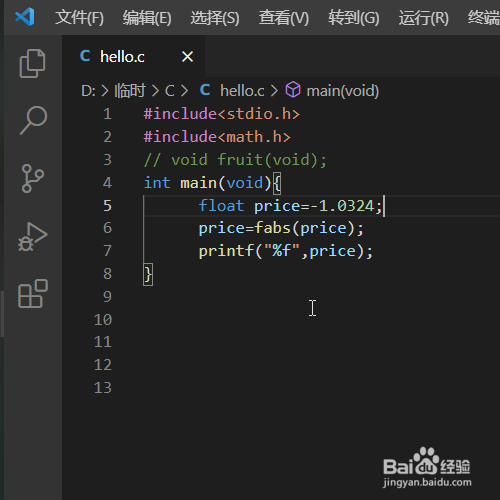Click on '#include<stdio.h>' code line
Image resolution: width=500 pixels, height=500 pixels.
click(222, 114)
